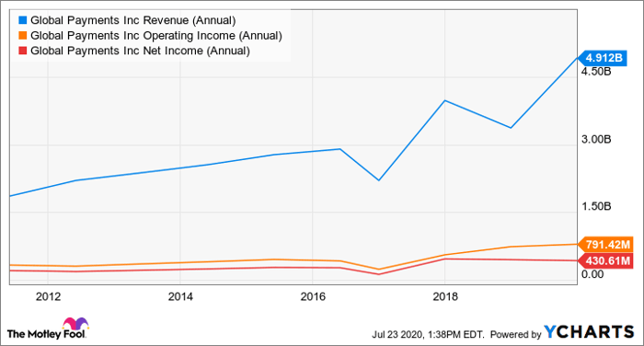The width and height of the screenshot is (644, 346).
Task: Click the 2014 x-axis label
Action: pyautogui.click(x=180, y=296)
